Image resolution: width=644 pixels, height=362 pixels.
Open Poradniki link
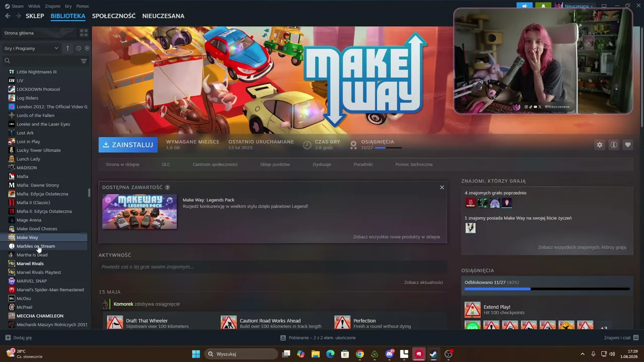[x=363, y=164]
